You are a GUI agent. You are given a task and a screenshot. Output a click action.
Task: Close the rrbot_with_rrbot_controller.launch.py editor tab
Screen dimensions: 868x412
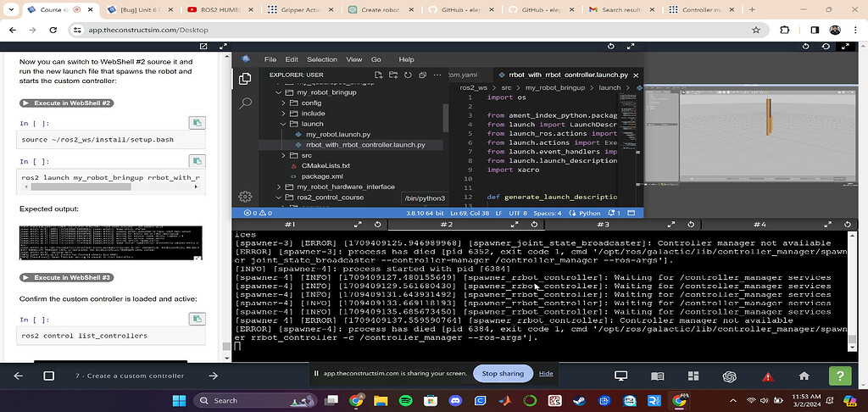point(636,75)
